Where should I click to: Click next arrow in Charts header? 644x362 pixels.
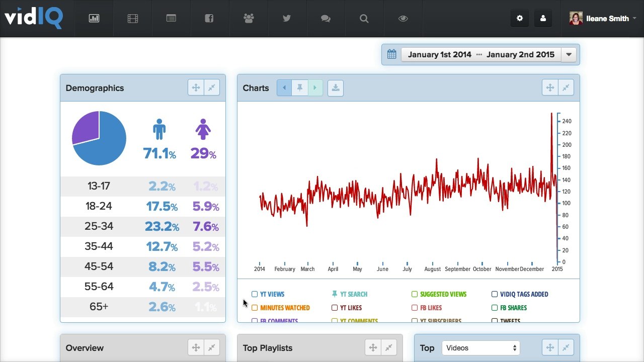click(315, 88)
